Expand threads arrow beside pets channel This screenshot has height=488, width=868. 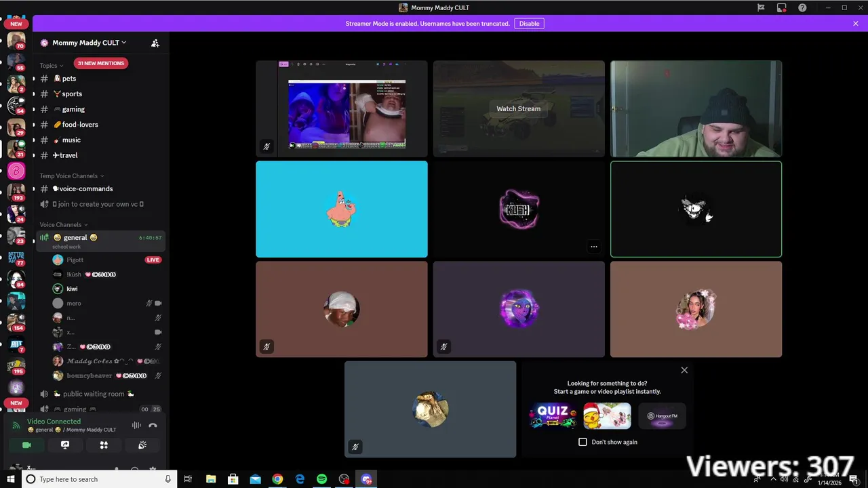(34, 79)
